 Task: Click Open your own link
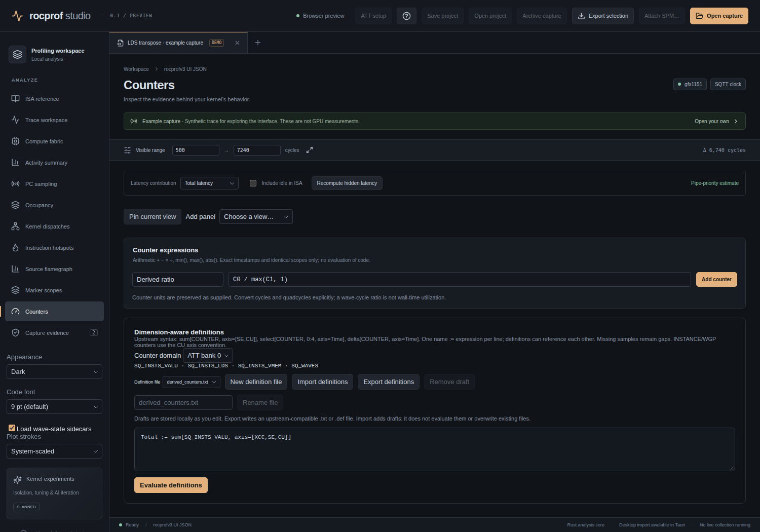pyautogui.click(x=716, y=122)
